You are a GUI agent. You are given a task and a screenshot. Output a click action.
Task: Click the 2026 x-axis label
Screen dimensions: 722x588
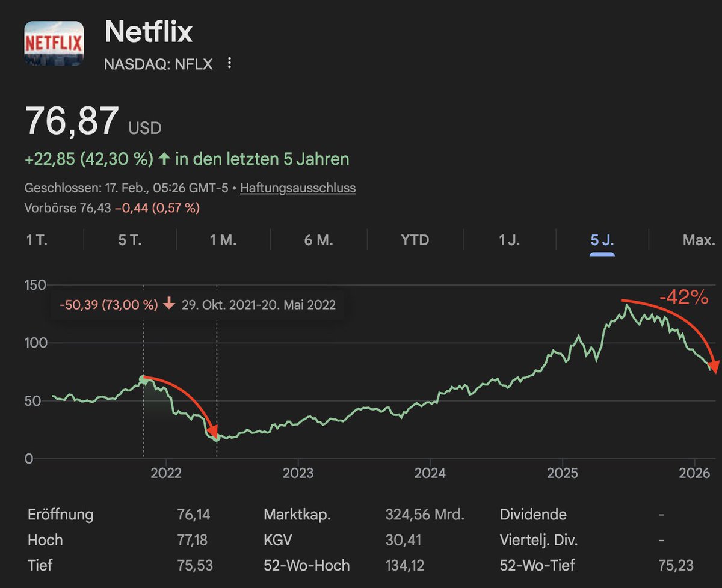pyautogui.click(x=695, y=473)
